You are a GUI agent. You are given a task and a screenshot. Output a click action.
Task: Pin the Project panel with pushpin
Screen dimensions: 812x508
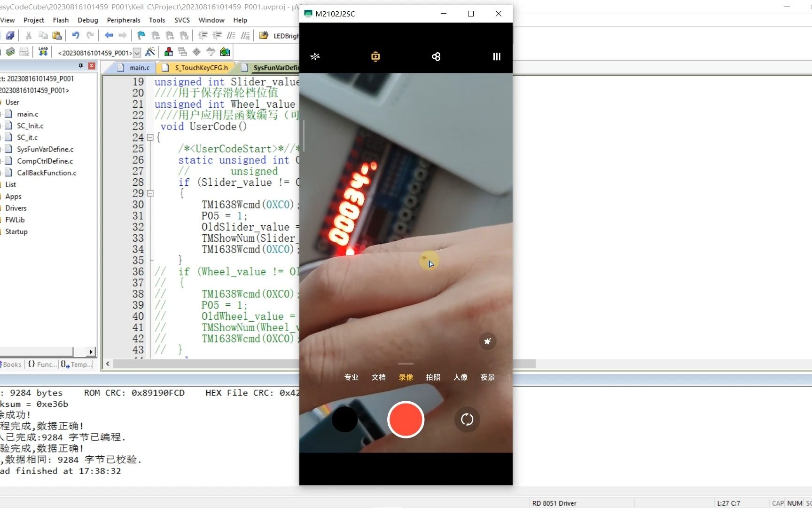81,66
